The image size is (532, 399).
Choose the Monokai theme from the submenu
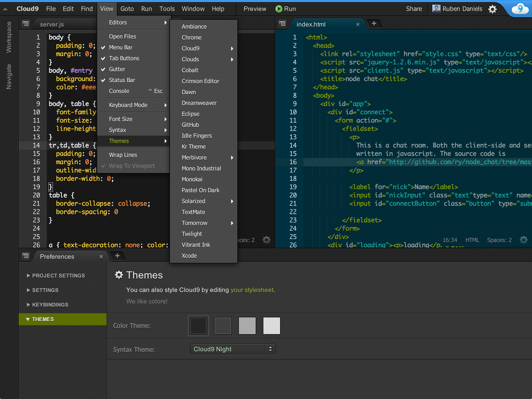[x=192, y=179]
